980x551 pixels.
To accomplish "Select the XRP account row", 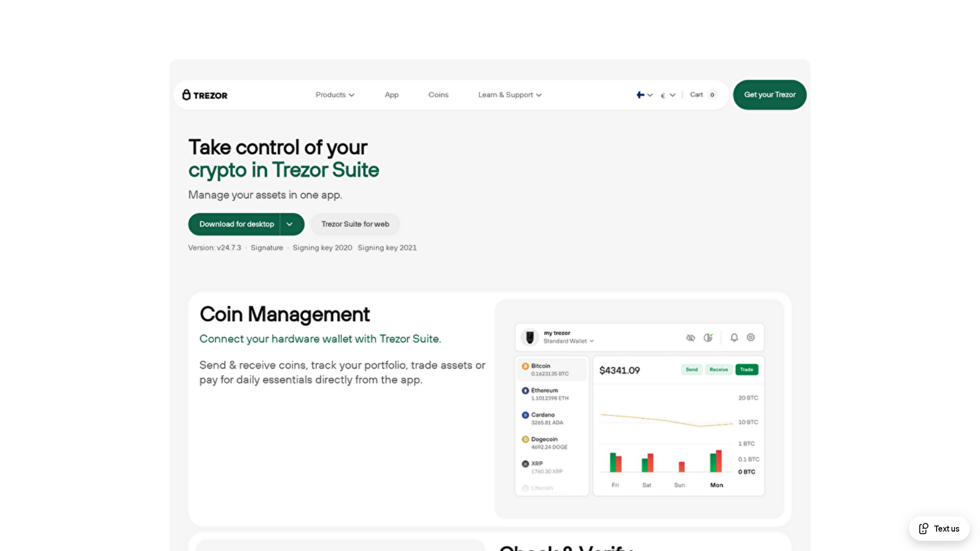I will point(552,467).
